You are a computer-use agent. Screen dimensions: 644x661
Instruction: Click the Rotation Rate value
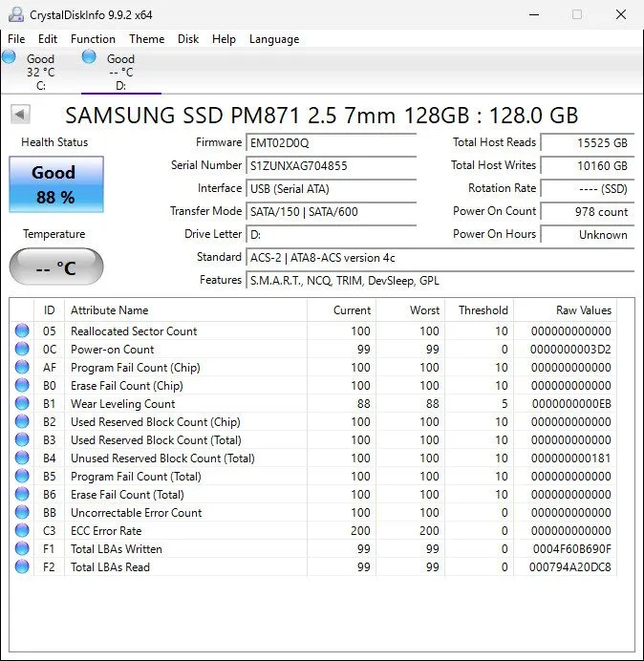click(588, 188)
